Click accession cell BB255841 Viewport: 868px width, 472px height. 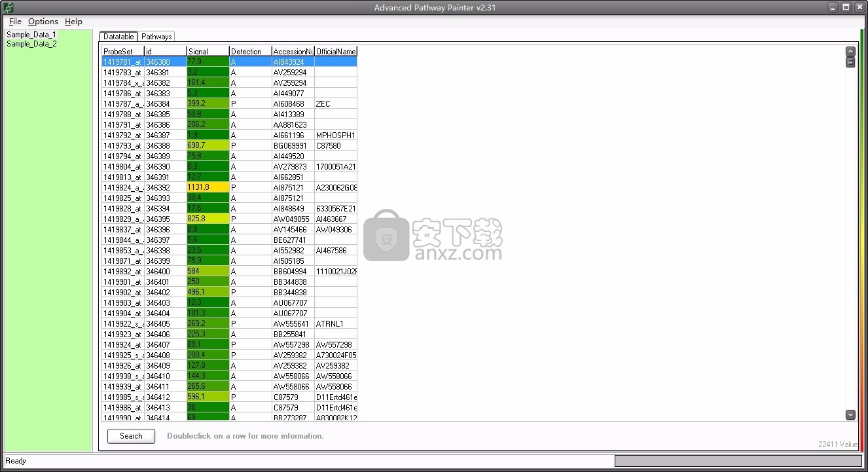(293, 334)
